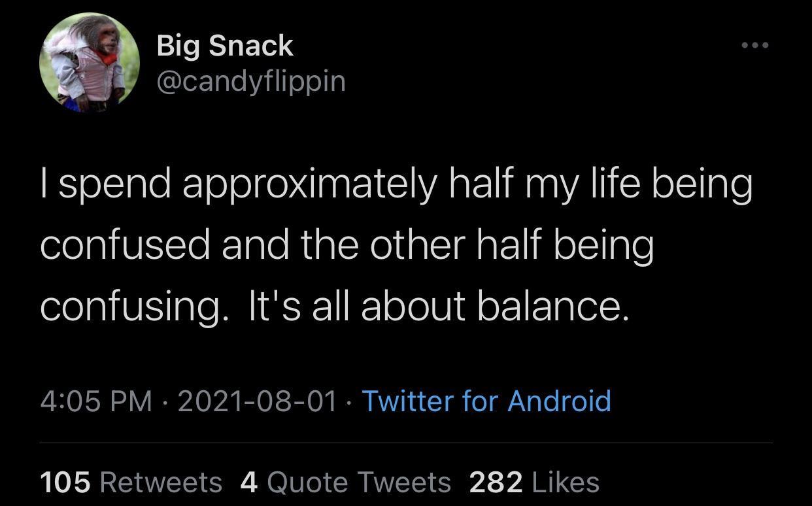
Task: Open the Twitter for Android source link
Action: pyautogui.click(x=486, y=400)
